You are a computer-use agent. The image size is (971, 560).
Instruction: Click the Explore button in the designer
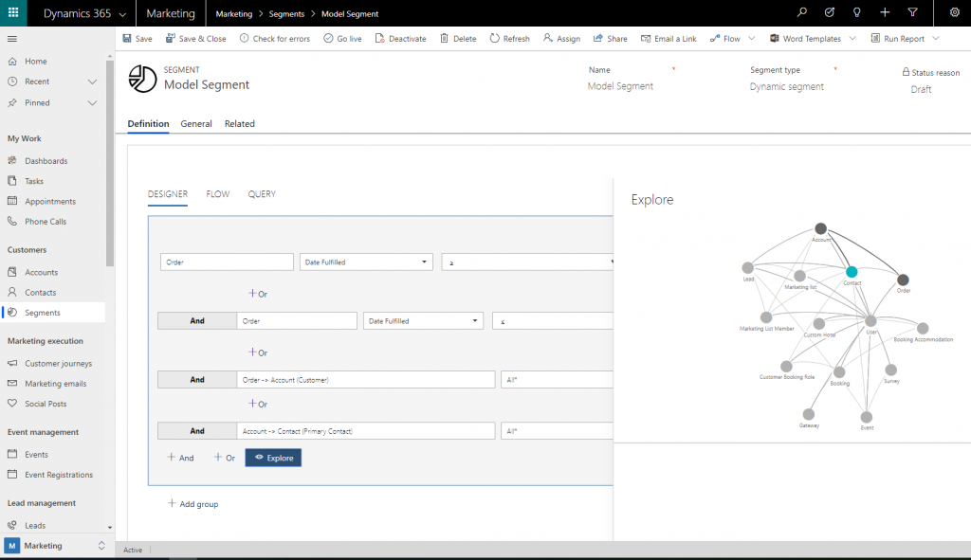coord(273,457)
